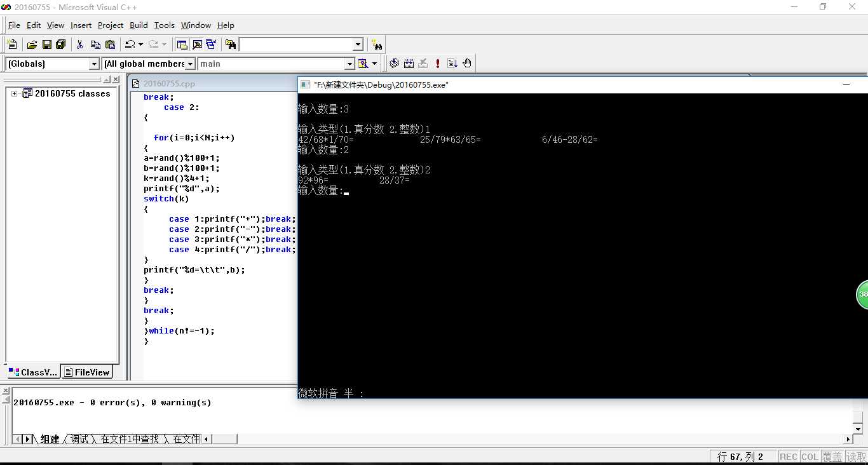Click the 20160755.cpp editor window title
Viewport: 868px width, 465px height.
click(169, 83)
